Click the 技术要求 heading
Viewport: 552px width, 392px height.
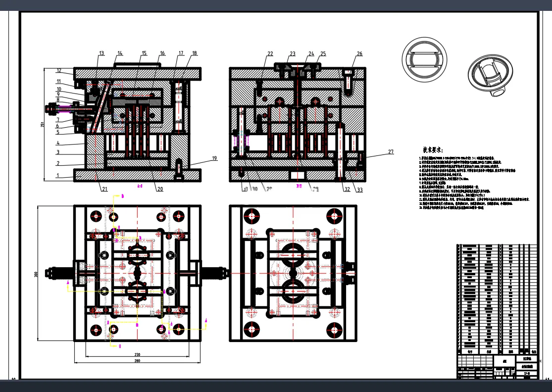coord(433,150)
